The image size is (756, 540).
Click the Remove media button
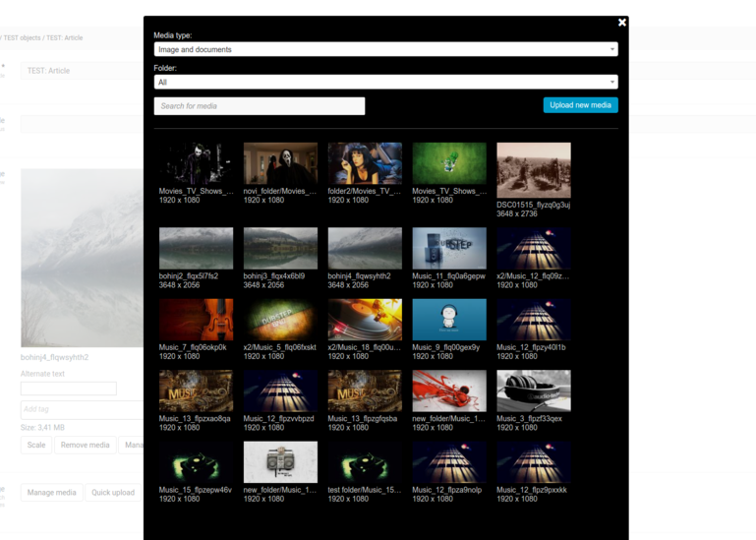(85, 446)
